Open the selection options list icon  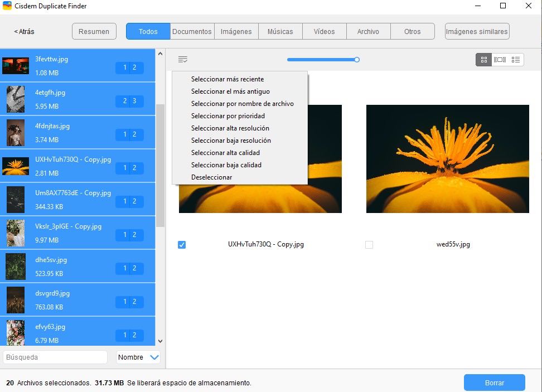[x=182, y=59]
